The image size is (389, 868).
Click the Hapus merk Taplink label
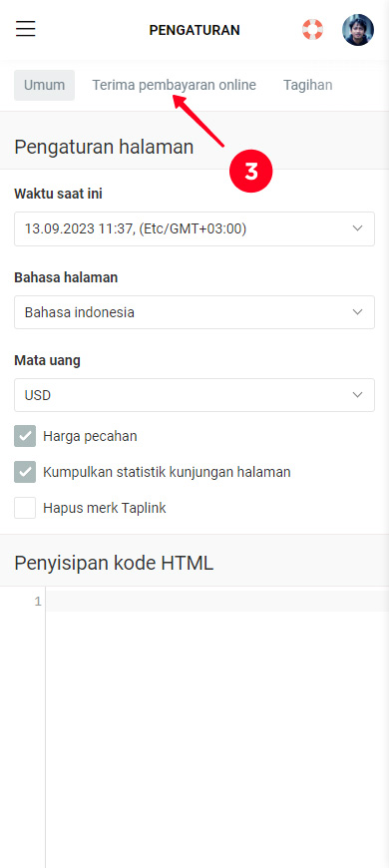104,508
